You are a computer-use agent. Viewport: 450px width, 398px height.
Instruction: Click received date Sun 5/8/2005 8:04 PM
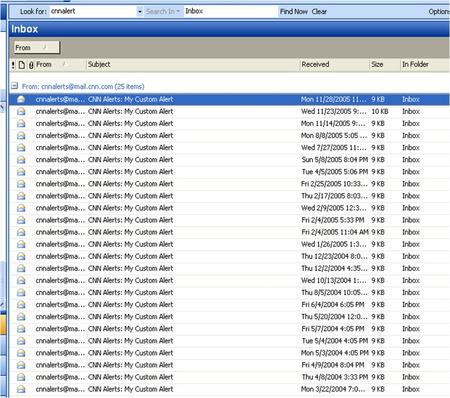point(334,160)
